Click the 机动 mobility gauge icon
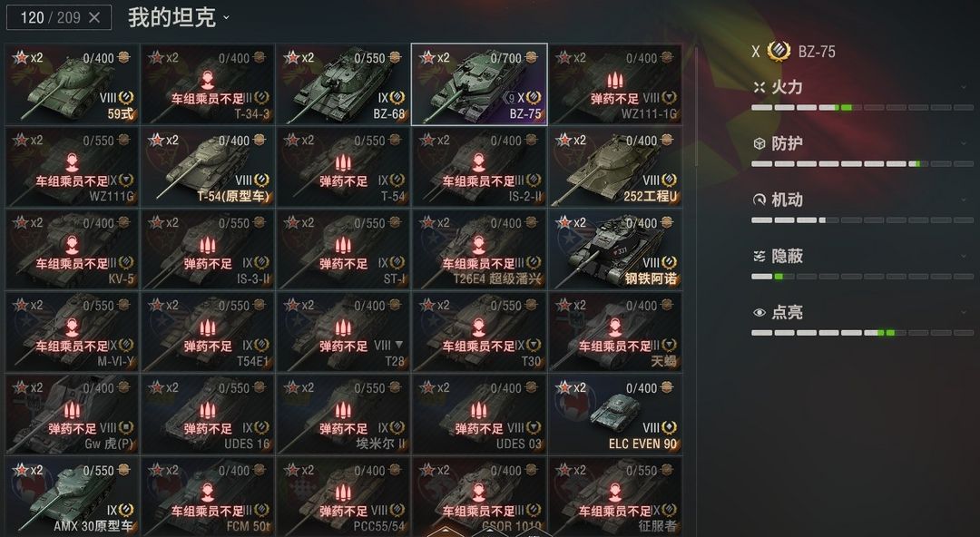Viewport: 980px width, 537px height. 759,200
